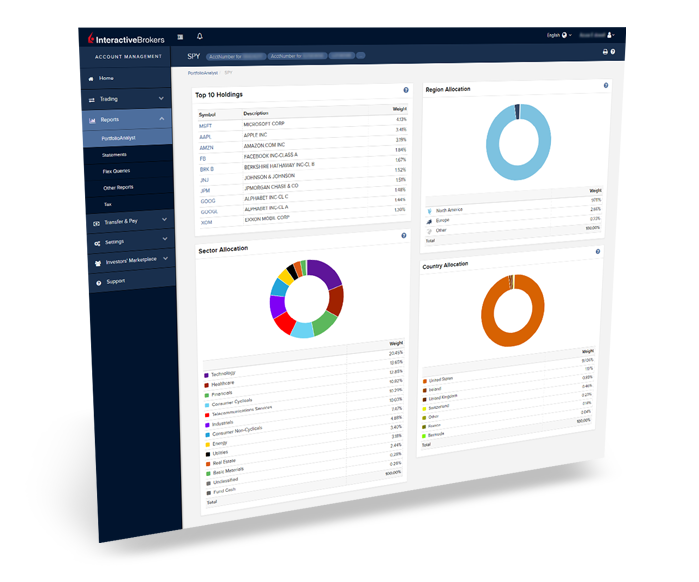Screen dimensions: 699x582
Task: Select the 'EXXON MOBIL CORP' description cell
Action: [267, 219]
